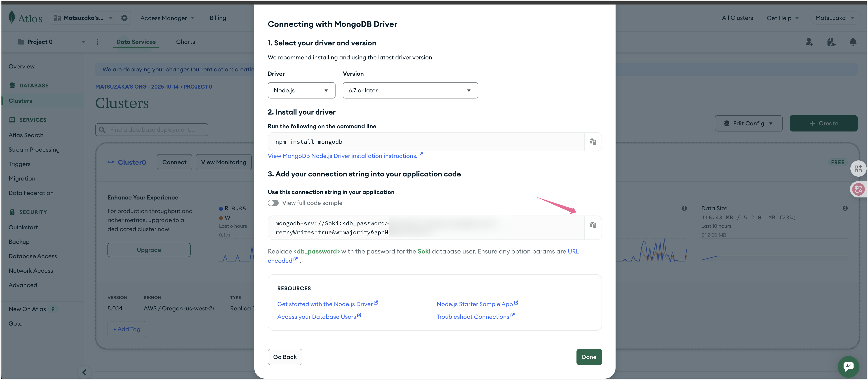The image size is (868, 380).
Task: Open the Driver dropdown showing Node.js
Action: 301,90
